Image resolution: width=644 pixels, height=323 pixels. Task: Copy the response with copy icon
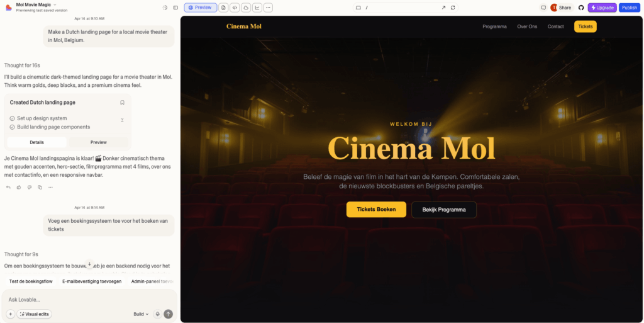pyautogui.click(x=40, y=188)
